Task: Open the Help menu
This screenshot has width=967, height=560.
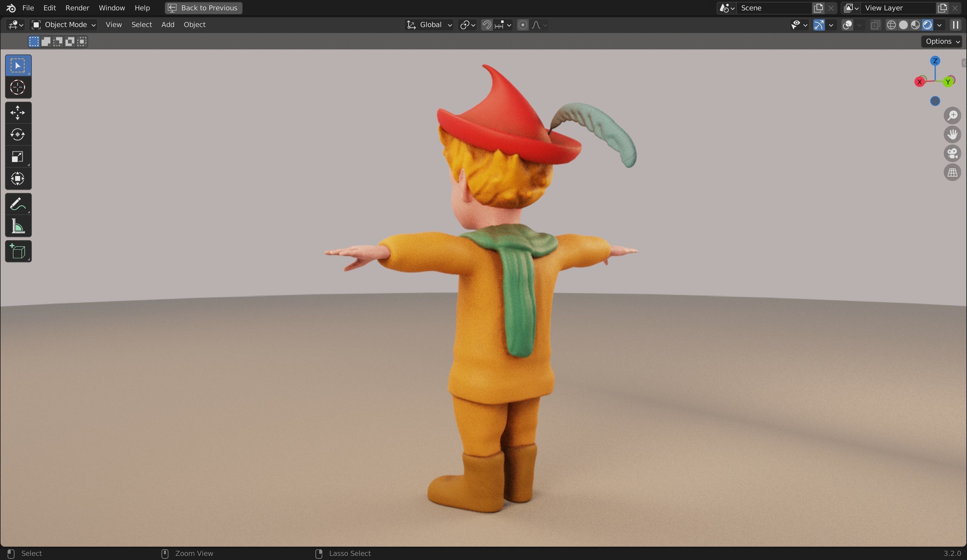Action: point(142,8)
